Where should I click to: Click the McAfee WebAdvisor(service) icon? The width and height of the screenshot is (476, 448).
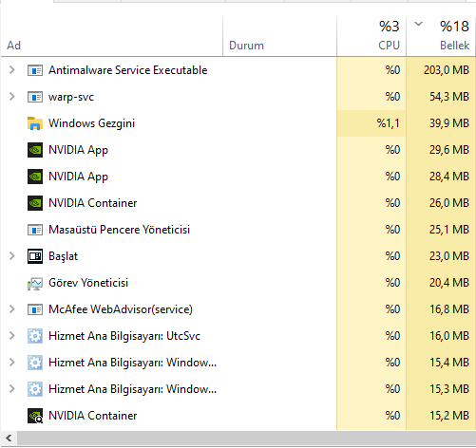[x=35, y=309]
